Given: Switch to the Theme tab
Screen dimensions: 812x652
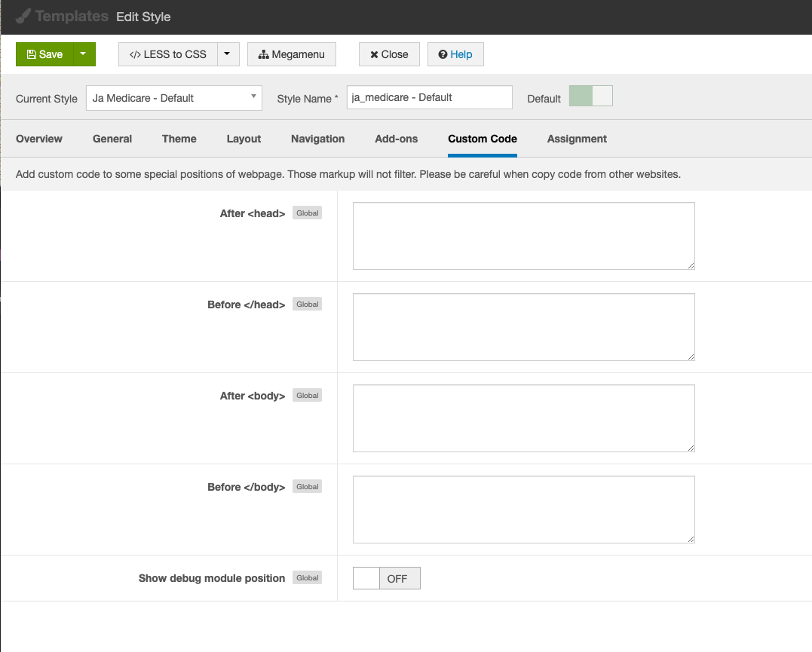Looking at the screenshot, I should [x=179, y=139].
